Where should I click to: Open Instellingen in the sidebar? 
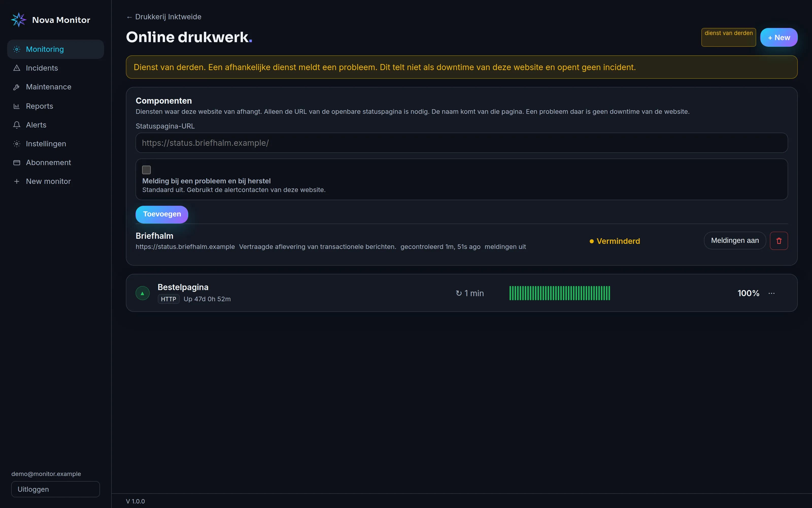click(56, 144)
